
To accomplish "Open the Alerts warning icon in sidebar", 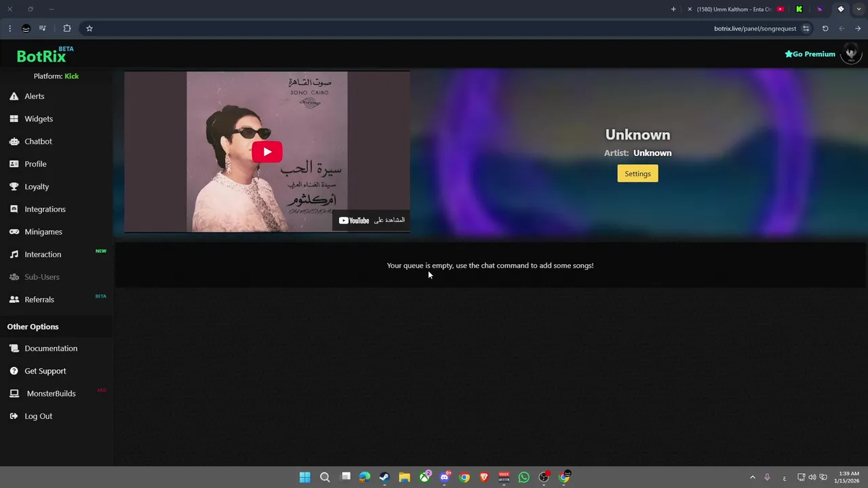I will coord(14,96).
